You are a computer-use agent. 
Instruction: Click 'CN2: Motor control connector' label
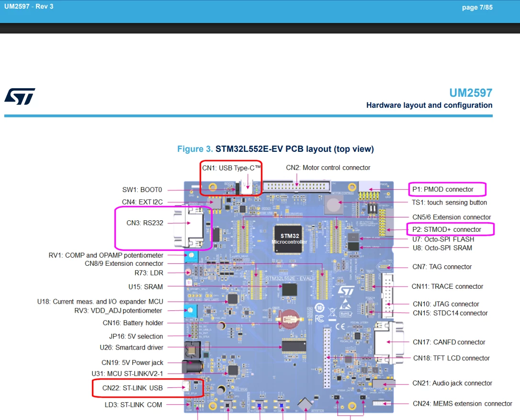click(x=328, y=168)
